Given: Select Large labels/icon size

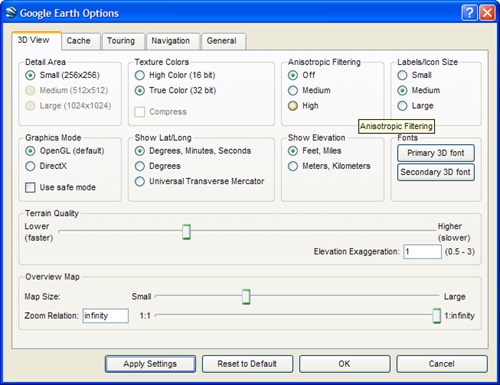Looking at the screenshot, I should coord(415,106).
